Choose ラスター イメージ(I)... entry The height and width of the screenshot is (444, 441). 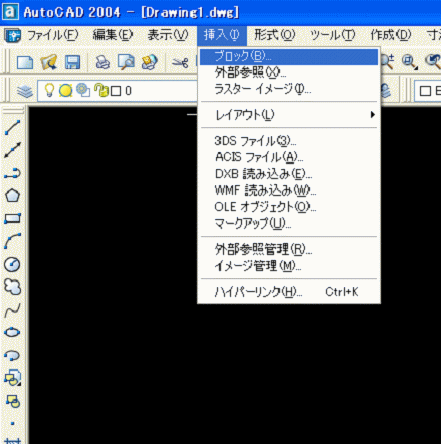[x=289, y=89]
